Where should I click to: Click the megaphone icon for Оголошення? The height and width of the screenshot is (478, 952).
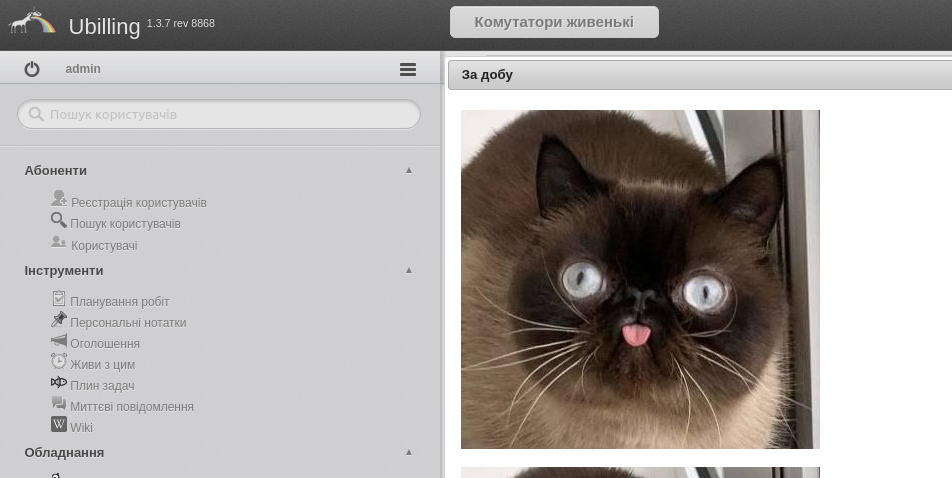pos(59,340)
